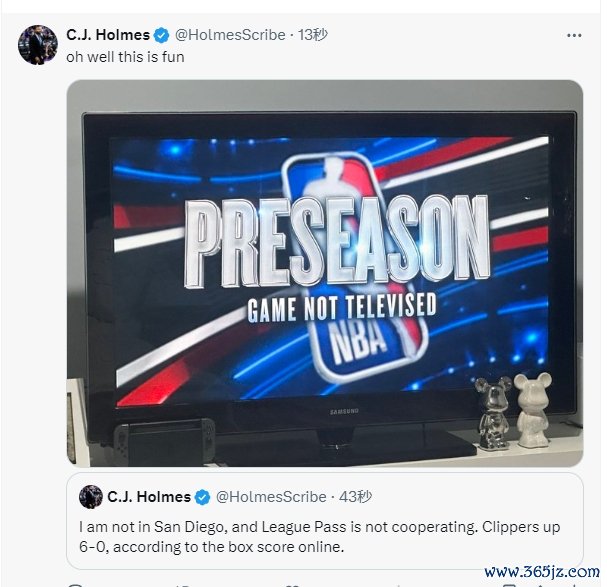
Task: Open the @HolmesScribe handle on main tweet
Action: click(x=230, y=35)
